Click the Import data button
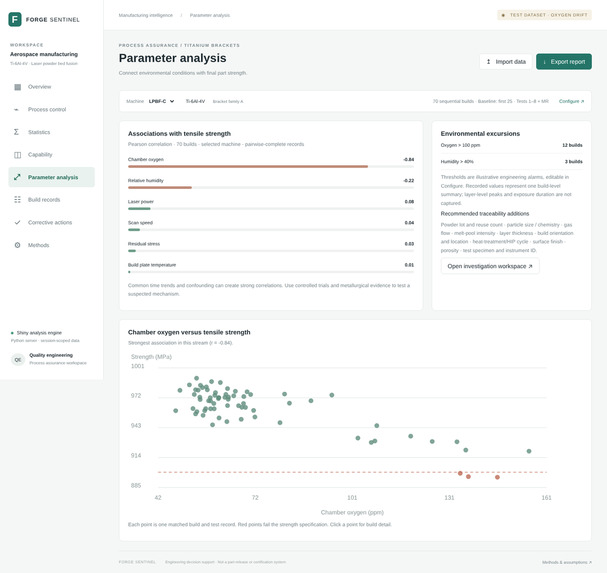The height and width of the screenshot is (573, 607). pyautogui.click(x=506, y=62)
